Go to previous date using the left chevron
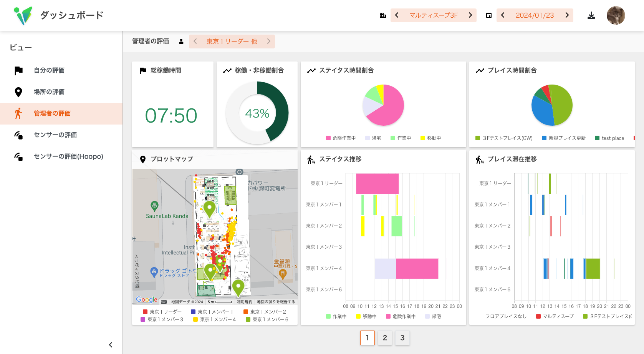Image resolution: width=644 pixels, height=354 pixels. [502, 15]
